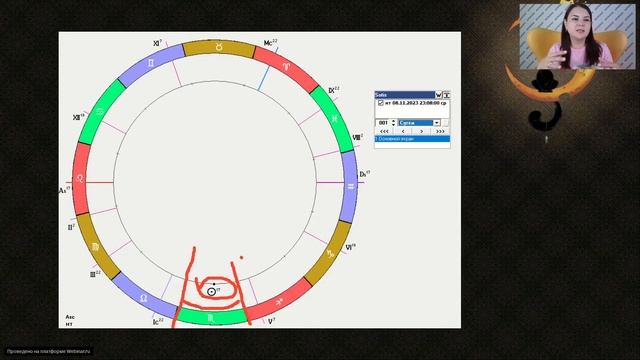Jump far backward with <<< button
640x360 pixels.
pos(384,131)
